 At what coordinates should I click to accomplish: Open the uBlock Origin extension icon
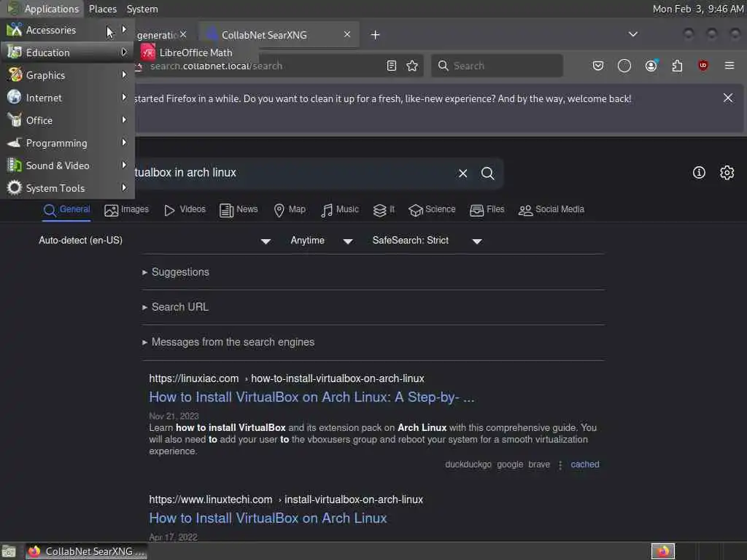click(703, 66)
